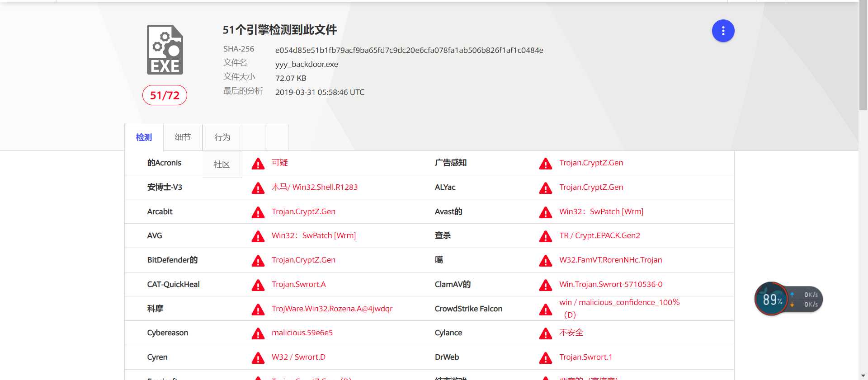Click the warning icon beside 木马/ Win32.Shell.R1283
The image size is (868, 380).
[x=258, y=188]
